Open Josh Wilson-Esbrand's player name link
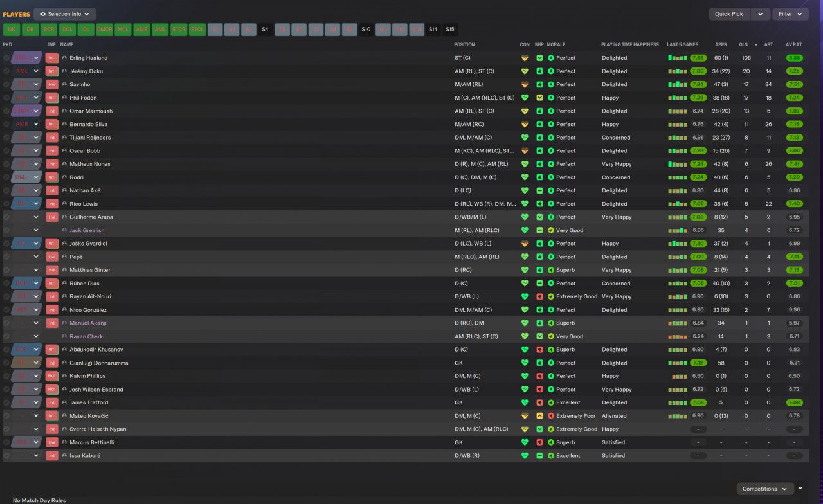The height and width of the screenshot is (504, 823). (96, 390)
